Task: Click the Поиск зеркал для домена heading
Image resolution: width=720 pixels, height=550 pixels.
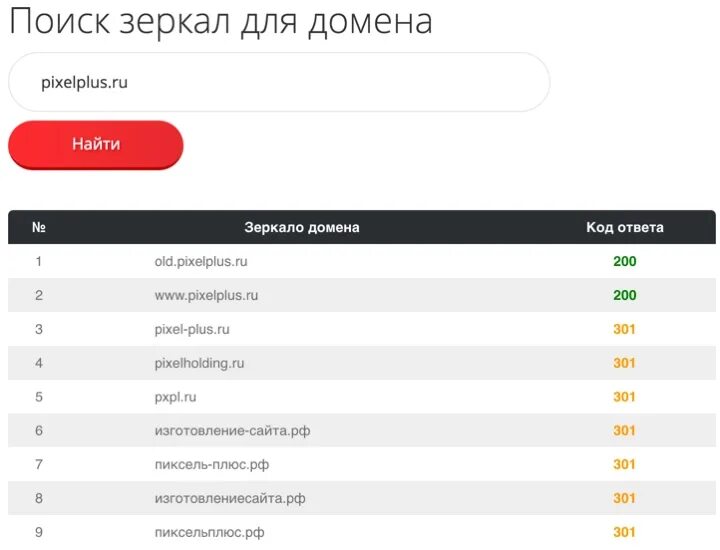Action: click(x=221, y=22)
